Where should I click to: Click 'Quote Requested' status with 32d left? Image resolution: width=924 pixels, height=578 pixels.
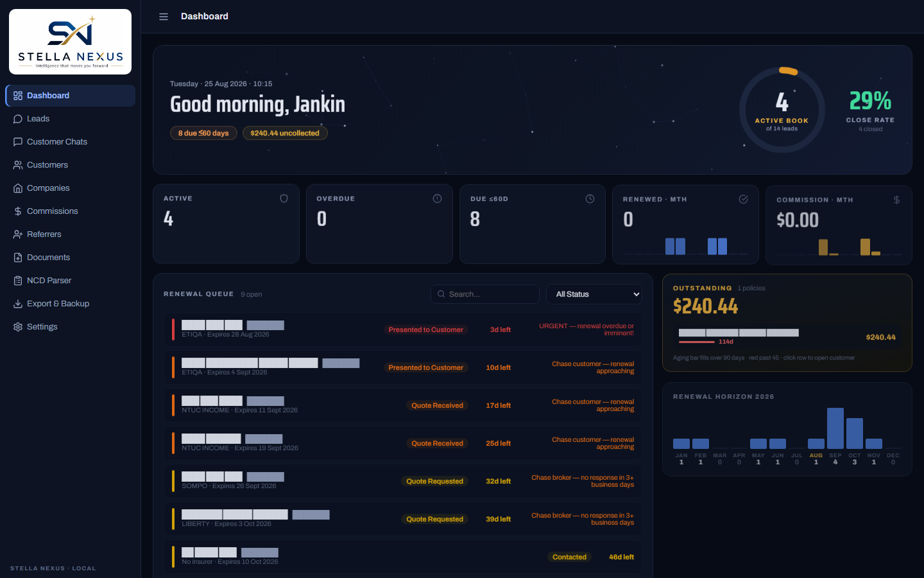pyautogui.click(x=434, y=481)
